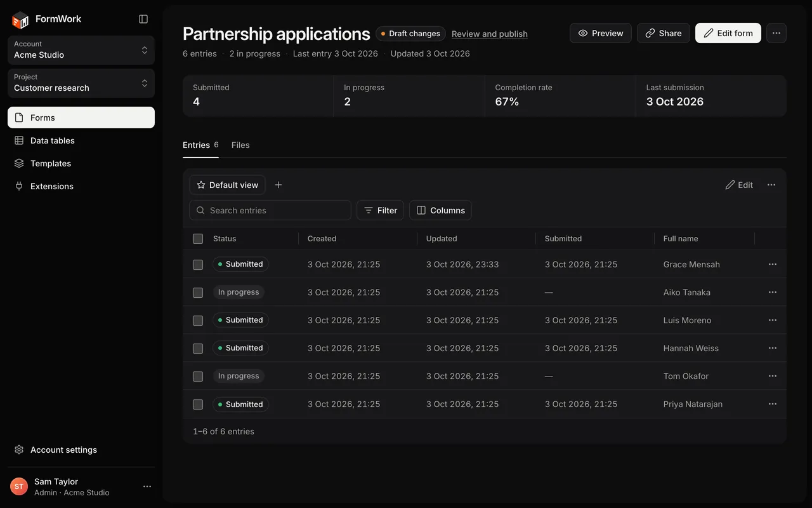This screenshot has width=812, height=508.
Task: Open the Filter options
Action: pyautogui.click(x=381, y=210)
